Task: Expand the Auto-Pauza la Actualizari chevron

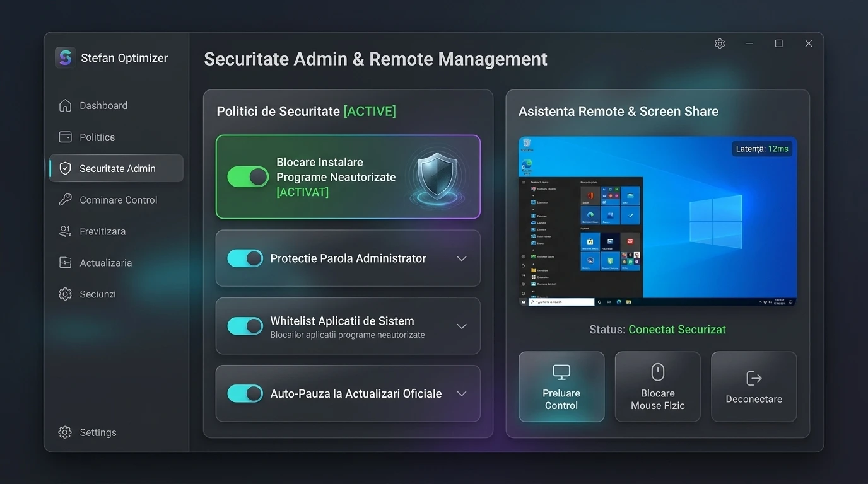Action: pos(462,394)
